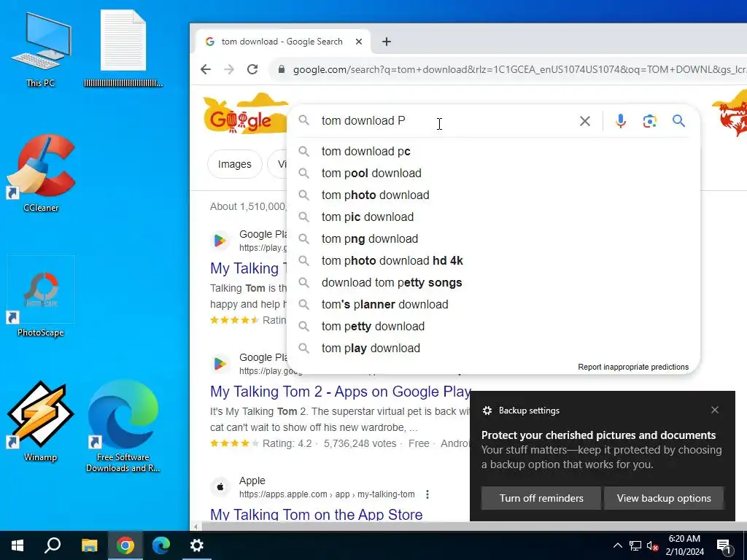Choose suggestion 'tom play download'
747x560 pixels.
tap(494, 349)
